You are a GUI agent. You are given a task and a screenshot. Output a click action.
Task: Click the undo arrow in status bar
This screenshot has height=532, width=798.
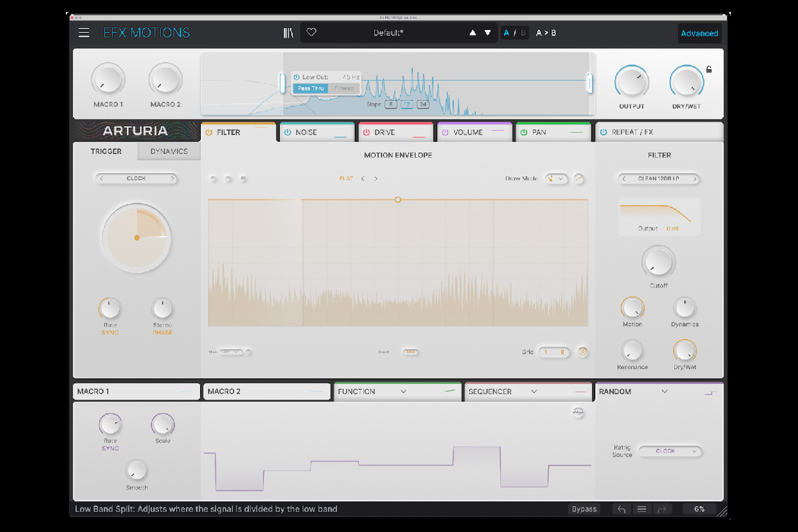tap(622, 509)
